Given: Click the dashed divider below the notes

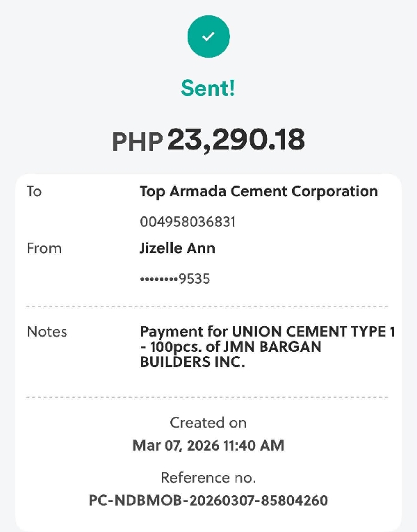Looking at the screenshot, I should [207, 398].
